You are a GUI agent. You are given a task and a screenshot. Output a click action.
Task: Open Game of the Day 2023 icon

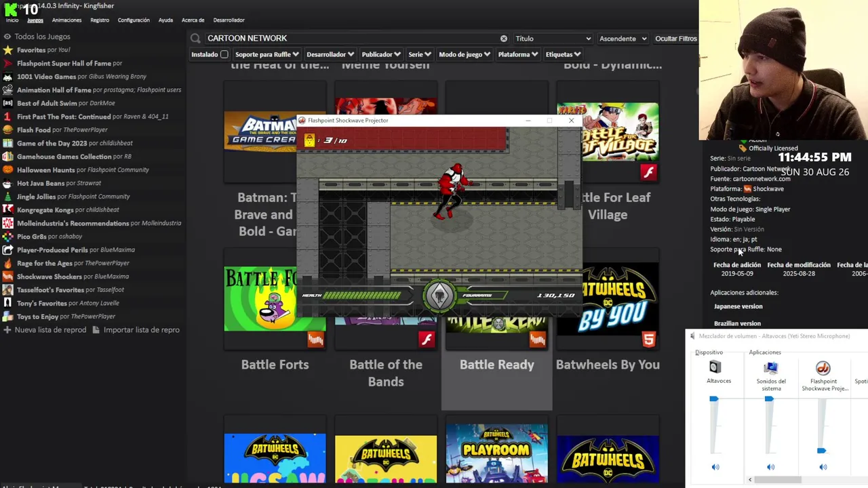point(7,143)
